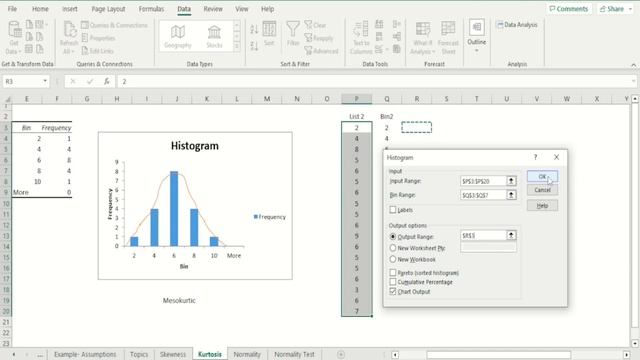The height and width of the screenshot is (360, 640).
Task: Click the Refresh All icon
Action: [69, 38]
